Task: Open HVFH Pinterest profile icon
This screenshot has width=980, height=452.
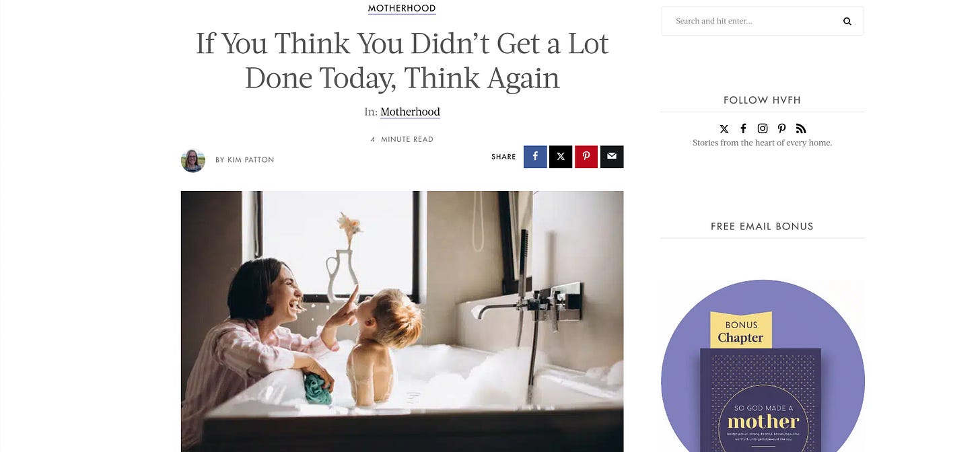Action: (x=781, y=128)
